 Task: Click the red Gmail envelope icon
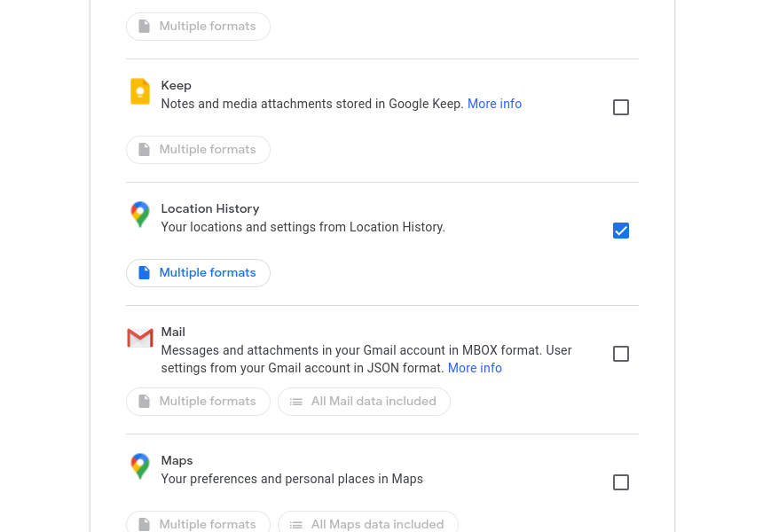[140, 338]
